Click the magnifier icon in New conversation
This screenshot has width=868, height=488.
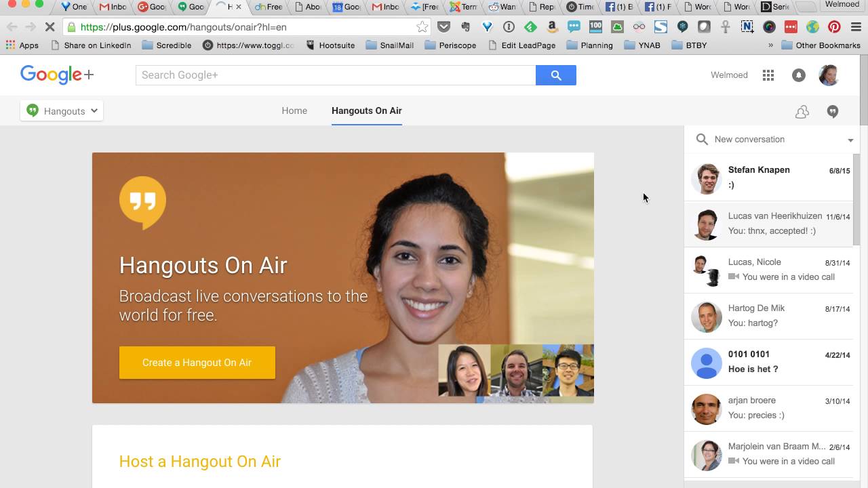702,139
